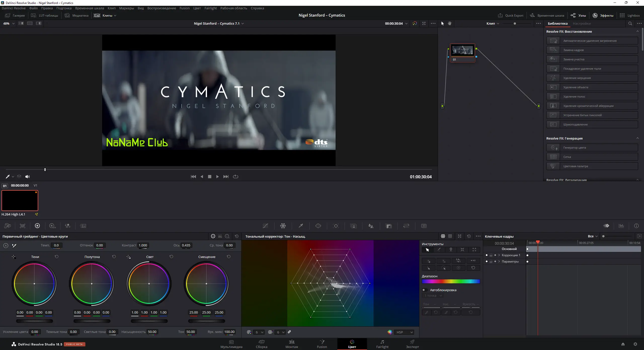Reset the Тени color wheel
Screen dimensions: 644x350
click(x=57, y=257)
